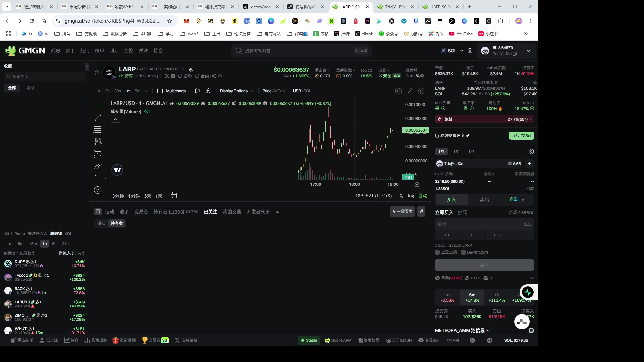Click the 连接 TGBot button
Screen dimensions: 644x362
521,136
